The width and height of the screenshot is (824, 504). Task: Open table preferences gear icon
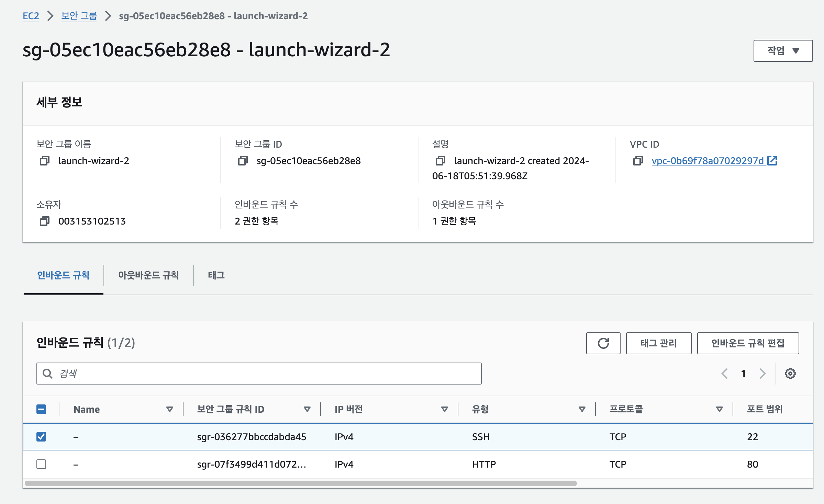[790, 374]
